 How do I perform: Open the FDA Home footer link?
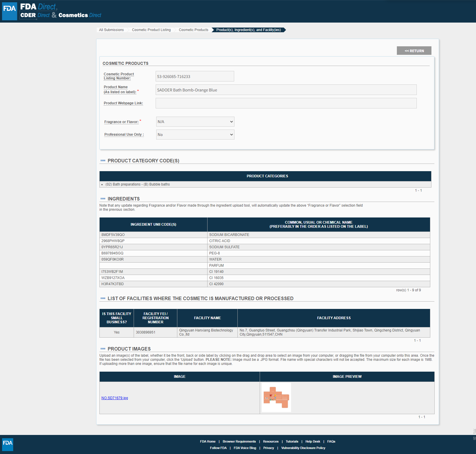208,441
